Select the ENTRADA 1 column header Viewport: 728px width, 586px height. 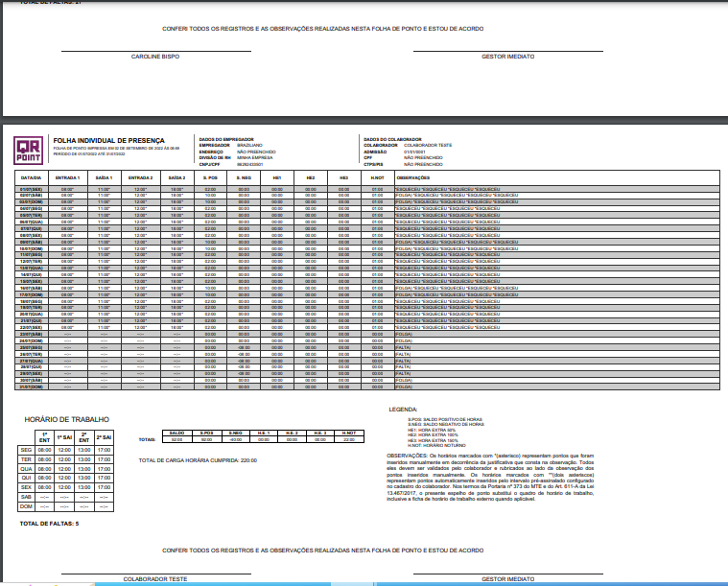(x=67, y=178)
